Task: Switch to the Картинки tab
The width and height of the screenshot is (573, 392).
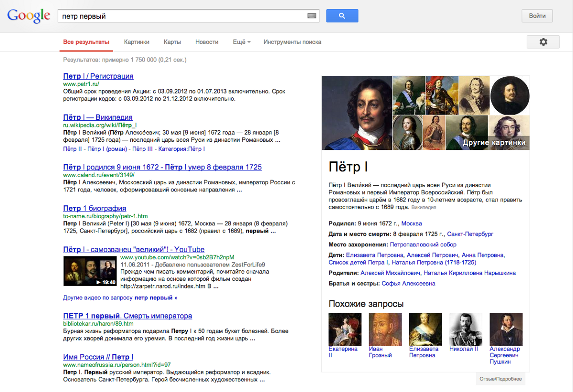Action: click(x=137, y=42)
